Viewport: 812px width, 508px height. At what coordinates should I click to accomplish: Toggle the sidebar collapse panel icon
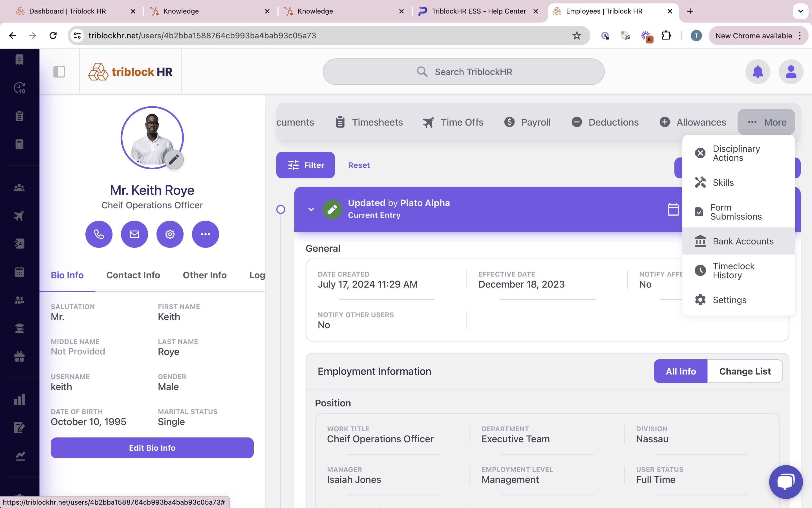click(59, 72)
